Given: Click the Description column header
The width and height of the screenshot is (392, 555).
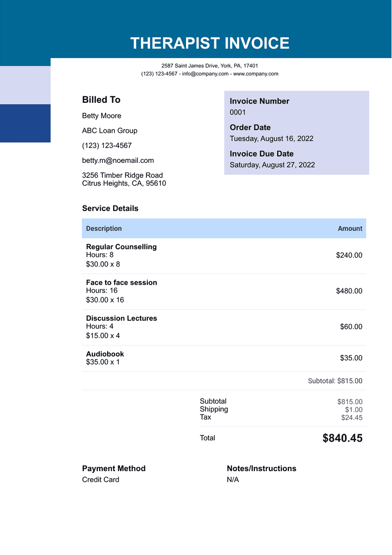Looking at the screenshot, I should tap(104, 229).
